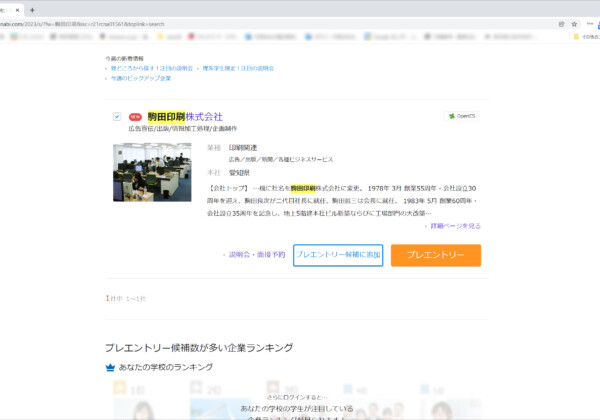This screenshot has width=600, height=420.
Task: Toggle the checkbox next to 駒田印刷株式会社
Action: pyautogui.click(x=117, y=116)
